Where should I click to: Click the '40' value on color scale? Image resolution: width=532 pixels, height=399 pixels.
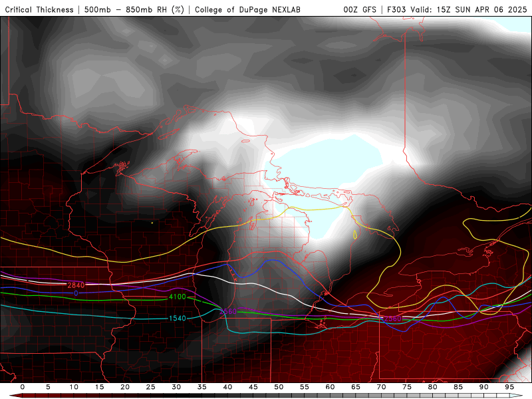point(227,387)
